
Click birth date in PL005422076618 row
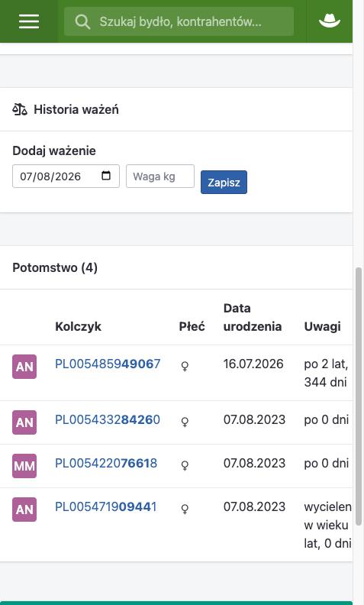tap(254, 463)
